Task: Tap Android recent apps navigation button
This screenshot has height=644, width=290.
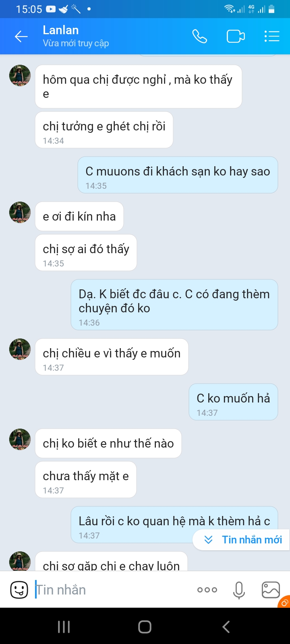Action: pyautogui.click(x=64, y=627)
